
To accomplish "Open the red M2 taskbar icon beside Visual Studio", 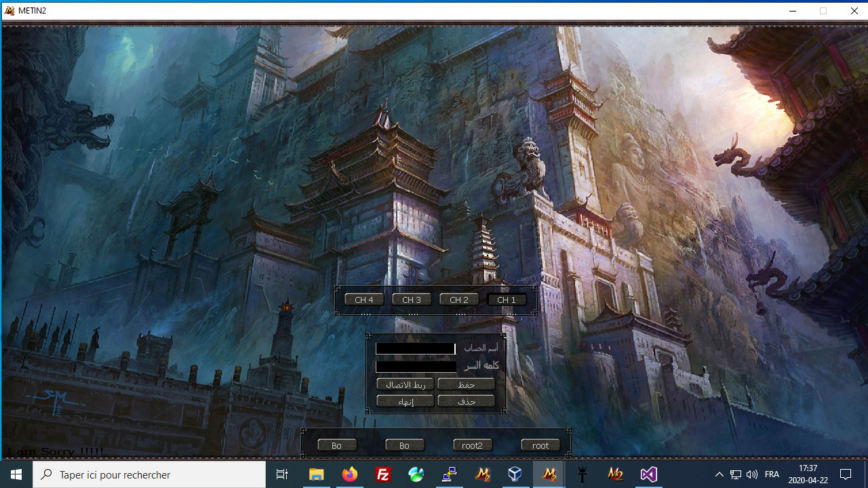I will point(615,474).
